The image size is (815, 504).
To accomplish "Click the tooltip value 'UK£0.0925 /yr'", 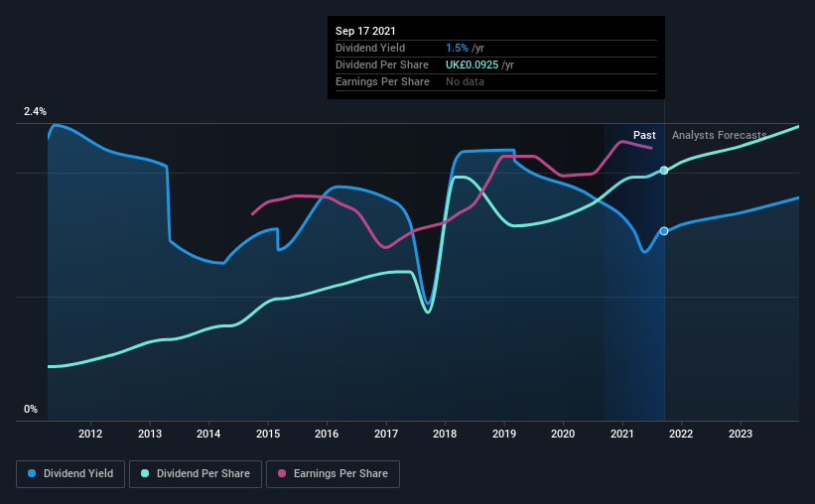I will (x=479, y=64).
